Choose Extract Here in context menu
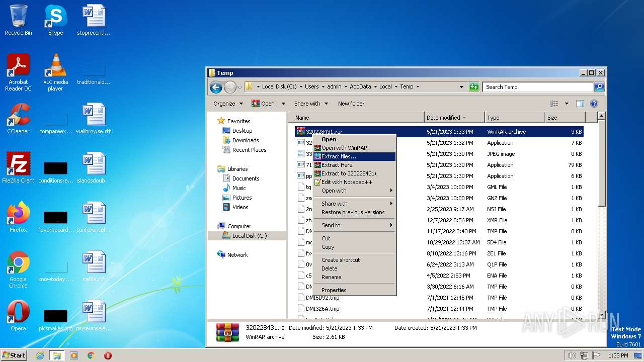This screenshot has width=644, height=362. pyautogui.click(x=354, y=165)
